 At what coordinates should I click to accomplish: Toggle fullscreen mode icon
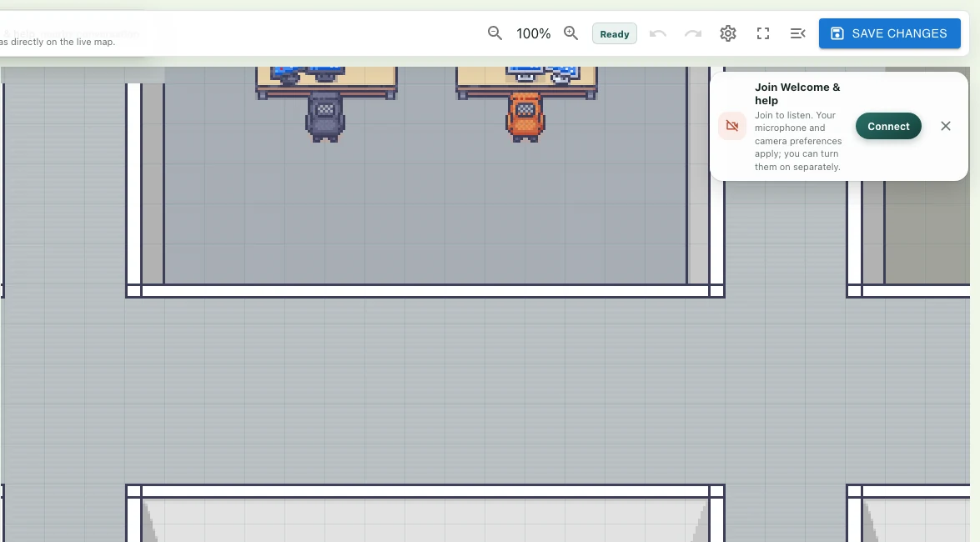762,33
